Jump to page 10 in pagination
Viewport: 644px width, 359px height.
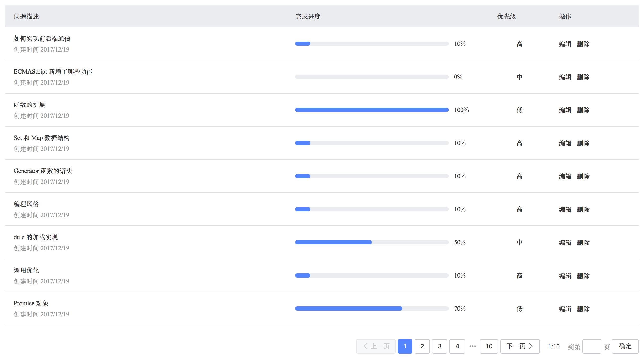(x=489, y=346)
